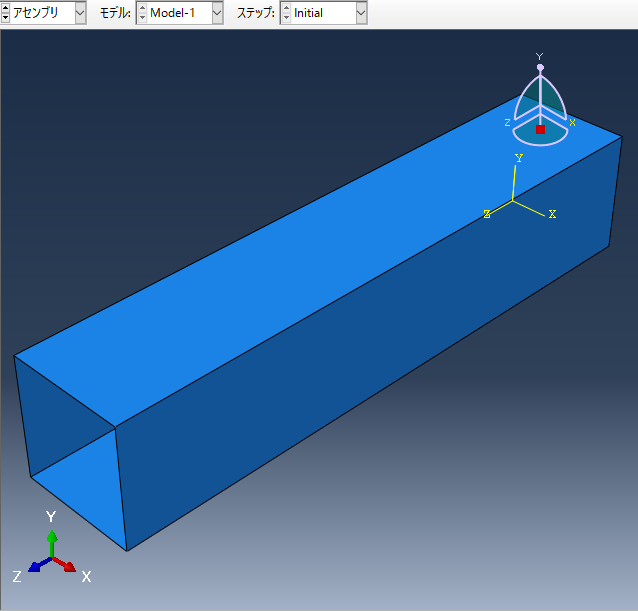Screen dimensions: 638x611
Task: Open the Initial step dropdown arrow
Action: tap(361, 13)
